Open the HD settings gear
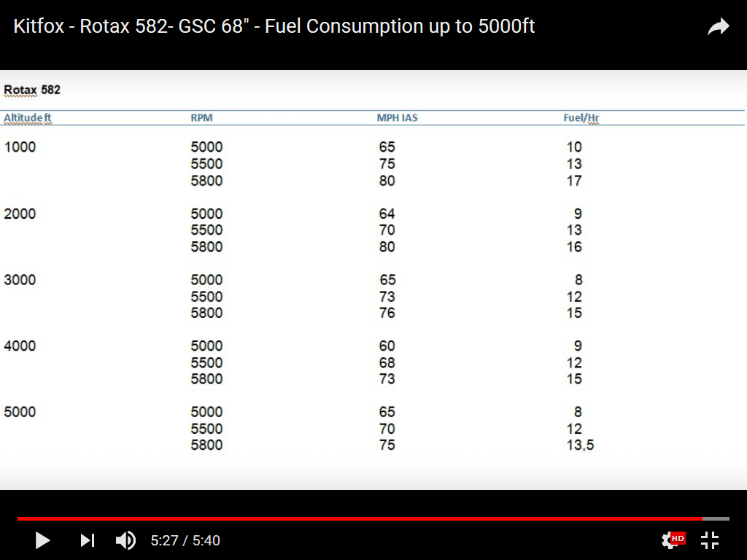The width and height of the screenshot is (747, 560). click(670, 540)
